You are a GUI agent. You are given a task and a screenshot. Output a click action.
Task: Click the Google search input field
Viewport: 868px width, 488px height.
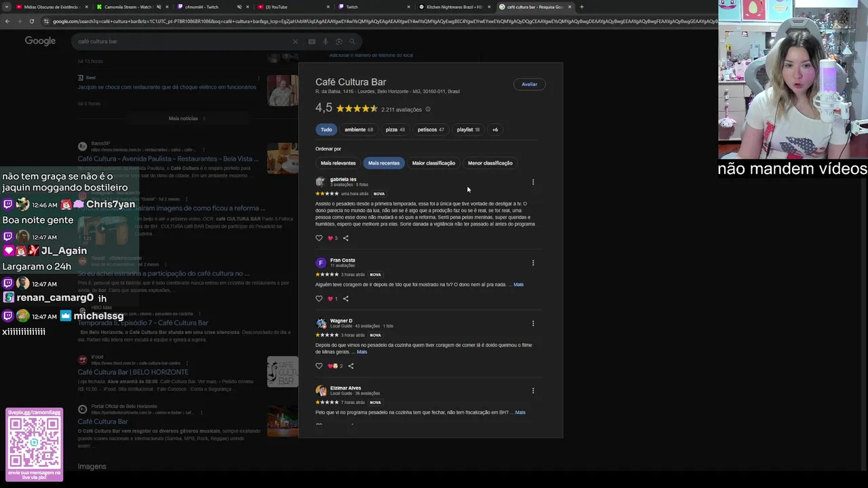[x=183, y=41]
